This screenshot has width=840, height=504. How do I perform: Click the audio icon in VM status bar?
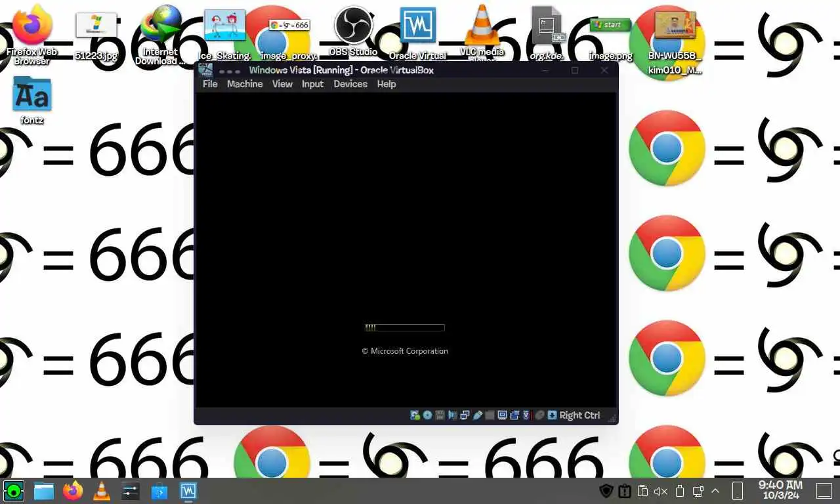452,415
